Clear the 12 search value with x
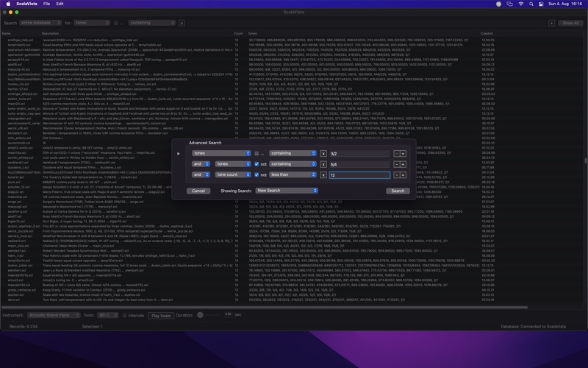This screenshot has height=368, width=588. tap(323, 175)
